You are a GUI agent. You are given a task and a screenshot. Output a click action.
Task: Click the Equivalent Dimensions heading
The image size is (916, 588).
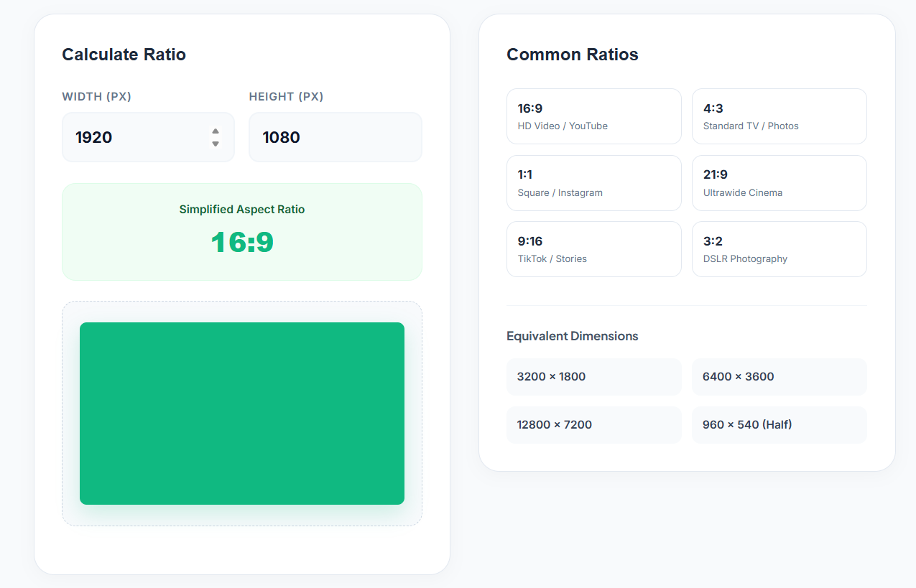573,336
